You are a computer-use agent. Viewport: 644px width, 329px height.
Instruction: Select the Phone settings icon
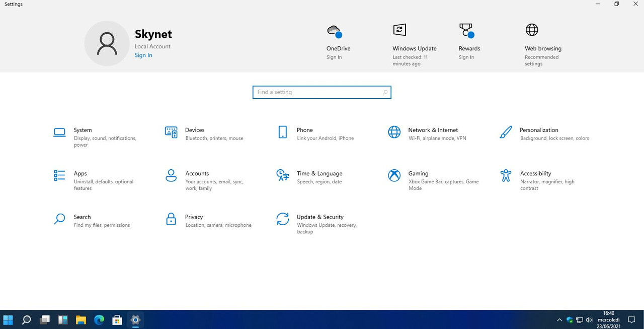(283, 133)
